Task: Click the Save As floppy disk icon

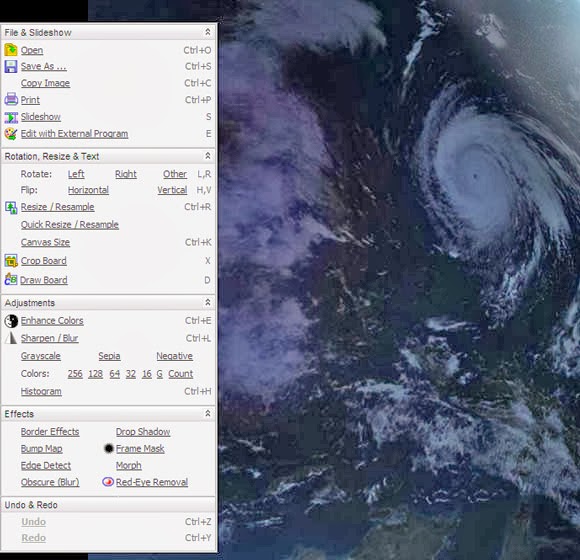Action: 11,67
